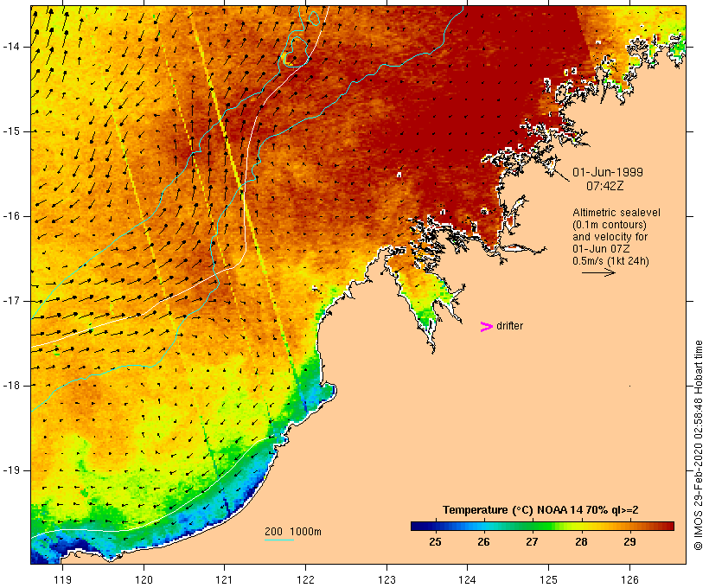Click the '(0.1m contours)' text line
Image resolution: width=709 pixels, height=588 pixels.
pos(610,225)
